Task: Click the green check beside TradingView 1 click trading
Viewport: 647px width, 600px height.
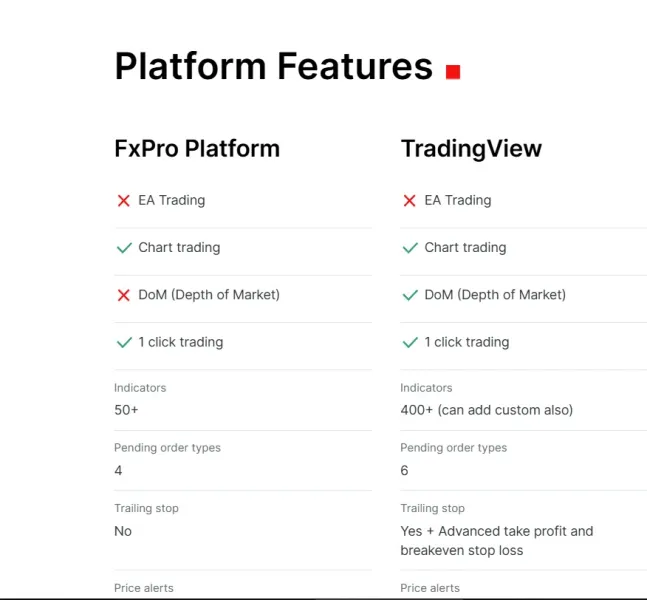Action: pyautogui.click(x=410, y=342)
